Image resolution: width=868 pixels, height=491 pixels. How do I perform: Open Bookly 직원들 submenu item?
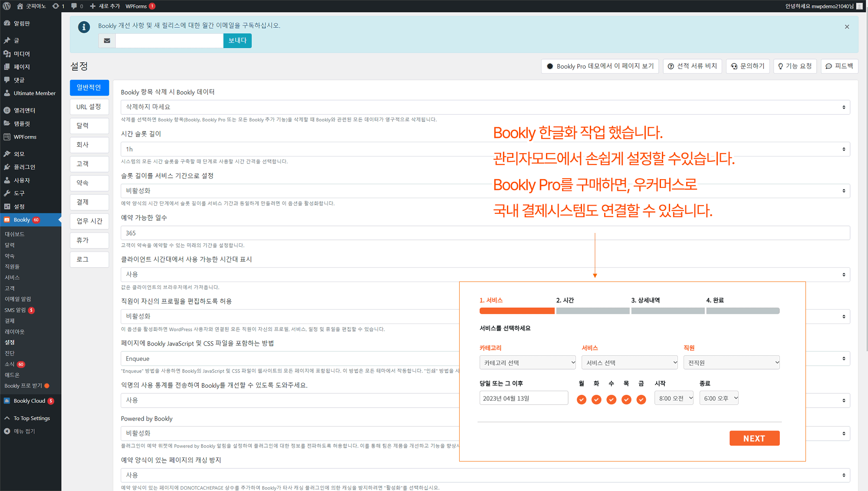12,267
